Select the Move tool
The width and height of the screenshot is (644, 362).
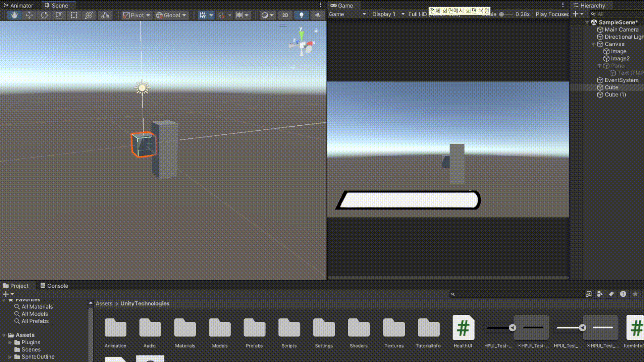pyautogui.click(x=29, y=15)
